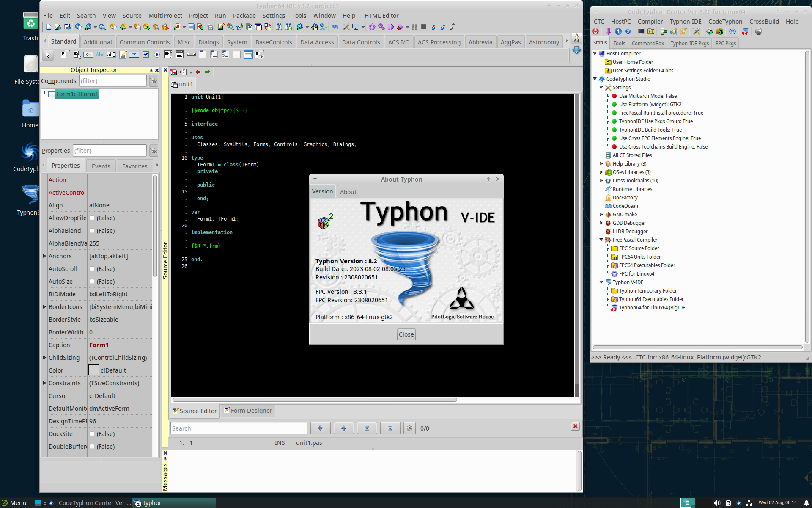Screen dimensions: 812x508
Task: Click the Color clDefault swatch
Action: tap(94, 370)
